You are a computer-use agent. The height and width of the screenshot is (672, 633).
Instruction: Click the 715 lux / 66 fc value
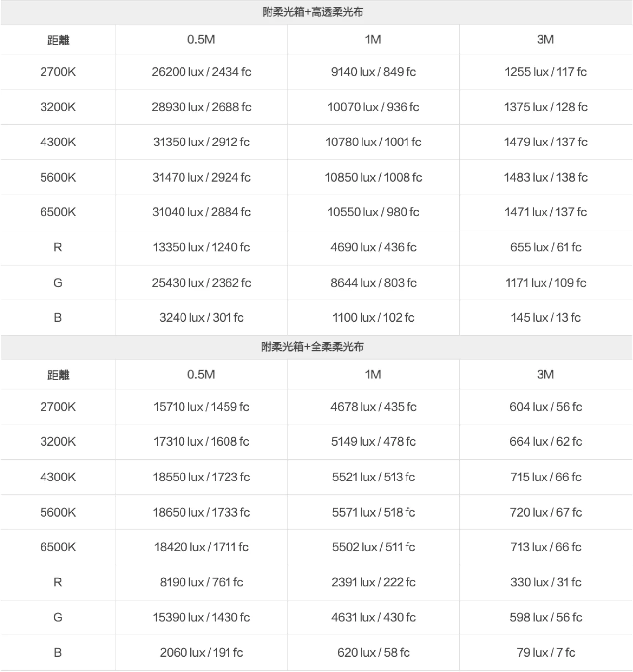[545, 477]
